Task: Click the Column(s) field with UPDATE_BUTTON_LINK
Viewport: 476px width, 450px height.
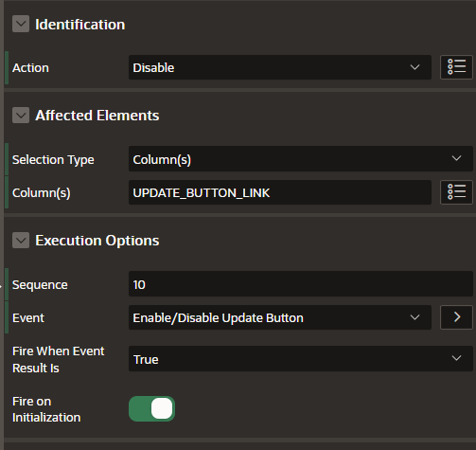Action: click(280, 192)
